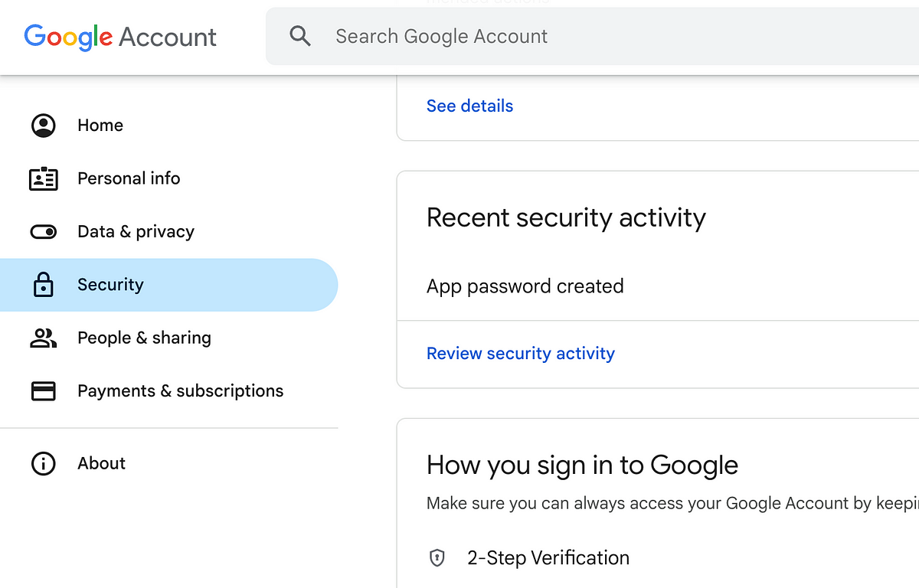Click the search magnifier icon
Image resolution: width=919 pixels, height=588 pixels.
(300, 36)
